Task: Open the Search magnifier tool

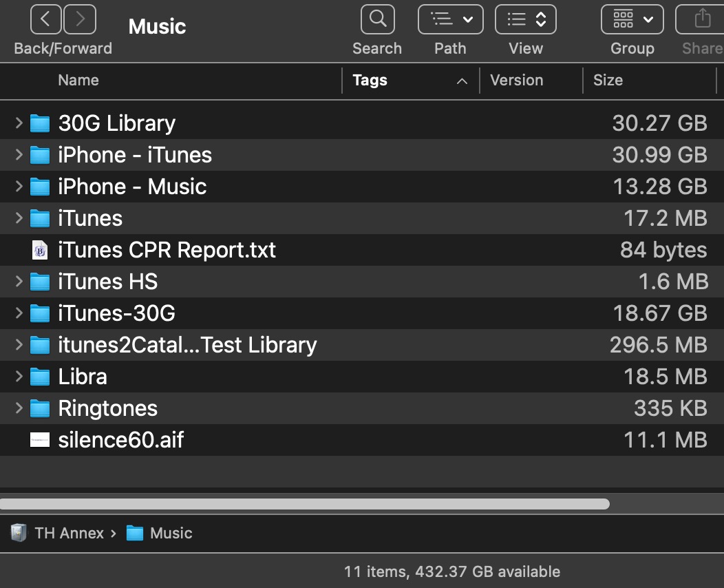Action: pyautogui.click(x=378, y=19)
